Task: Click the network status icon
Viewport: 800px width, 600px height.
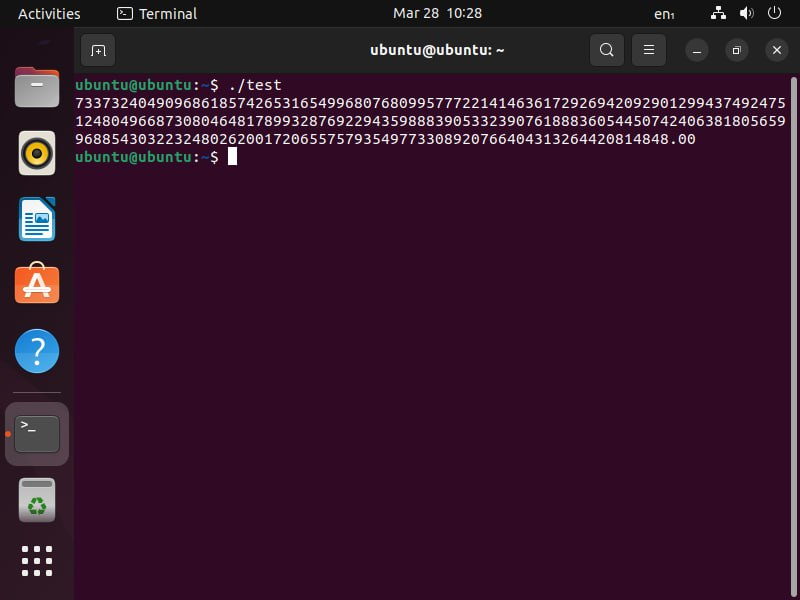Action: tap(718, 13)
